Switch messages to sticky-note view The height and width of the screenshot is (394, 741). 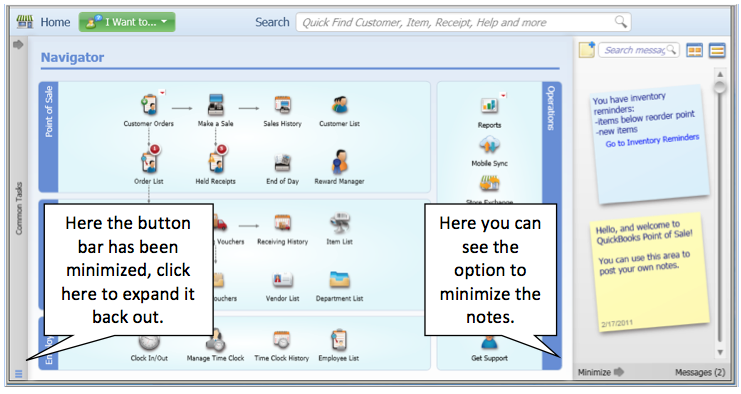coord(695,50)
